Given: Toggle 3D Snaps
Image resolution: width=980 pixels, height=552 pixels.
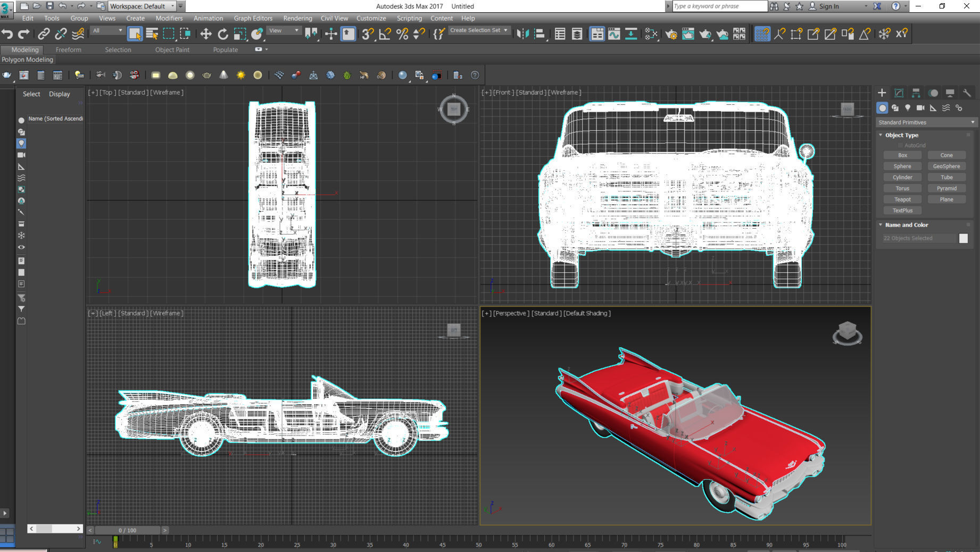Looking at the screenshot, I should point(368,34).
